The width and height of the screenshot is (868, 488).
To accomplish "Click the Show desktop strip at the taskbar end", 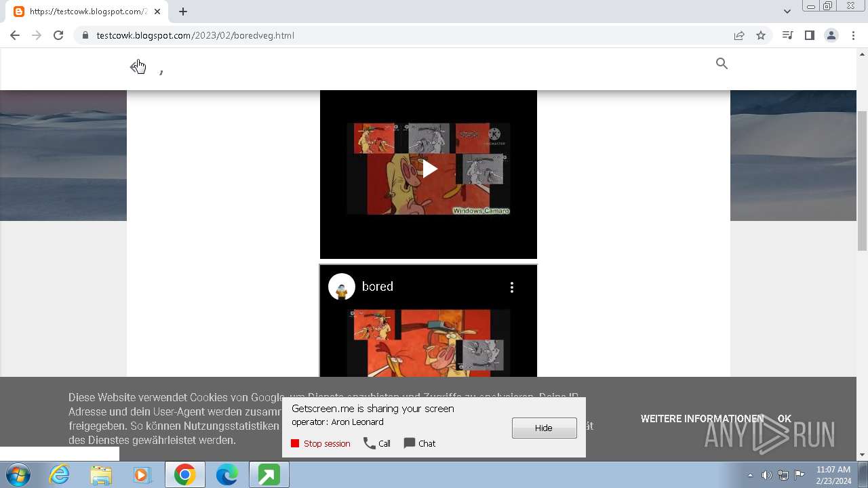I will pos(863,475).
